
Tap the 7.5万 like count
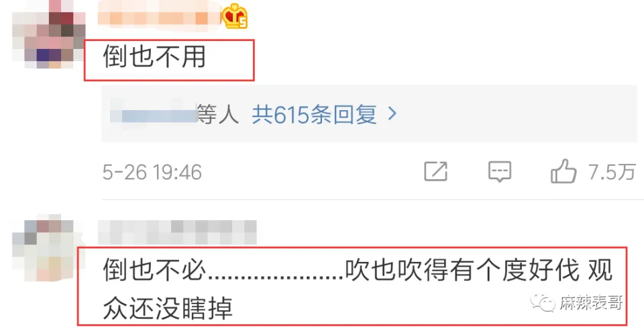pyautogui.click(x=612, y=172)
